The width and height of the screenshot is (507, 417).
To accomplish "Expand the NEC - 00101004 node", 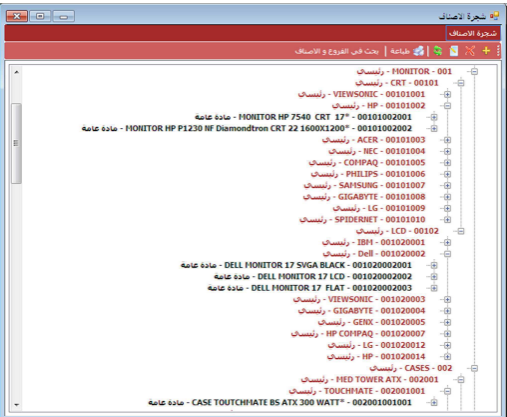I will click(x=447, y=151).
